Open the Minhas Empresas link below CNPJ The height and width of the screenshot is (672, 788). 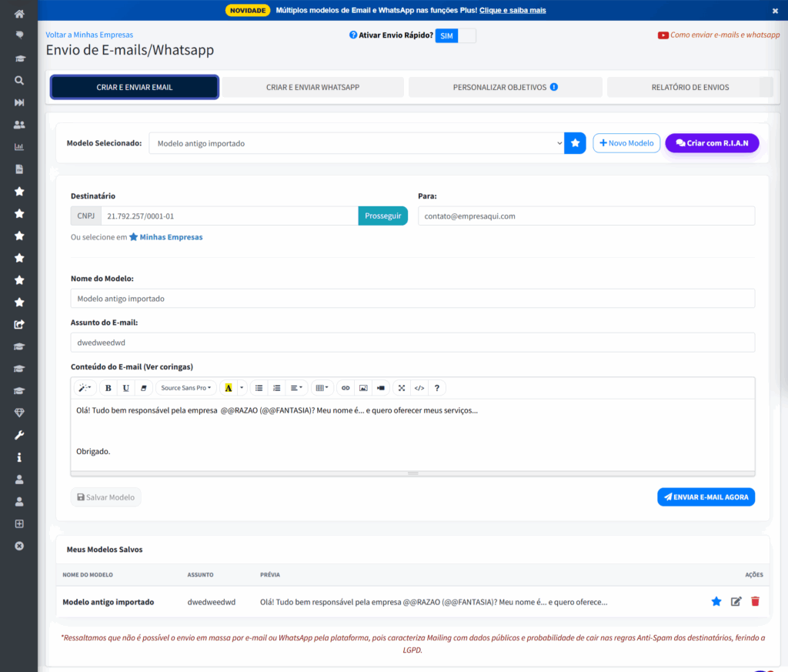pyautogui.click(x=166, y=237)
